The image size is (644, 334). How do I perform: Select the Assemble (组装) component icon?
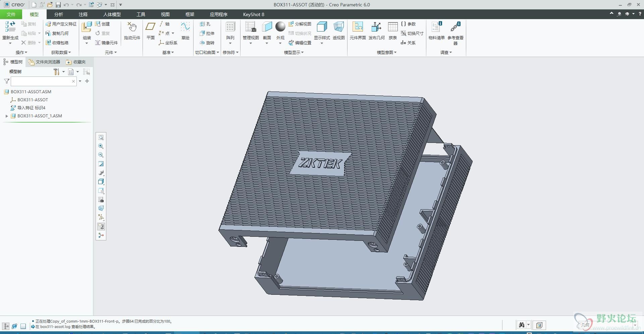coord(87,27)
